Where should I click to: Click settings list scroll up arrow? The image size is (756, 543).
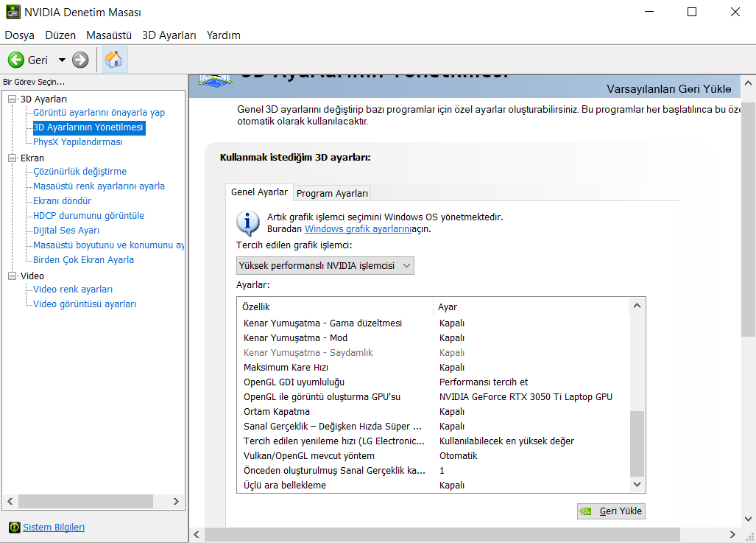(637, 306)
